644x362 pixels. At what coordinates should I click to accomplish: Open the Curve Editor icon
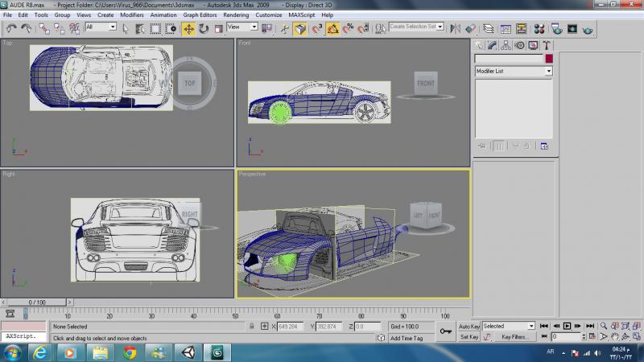506,29
